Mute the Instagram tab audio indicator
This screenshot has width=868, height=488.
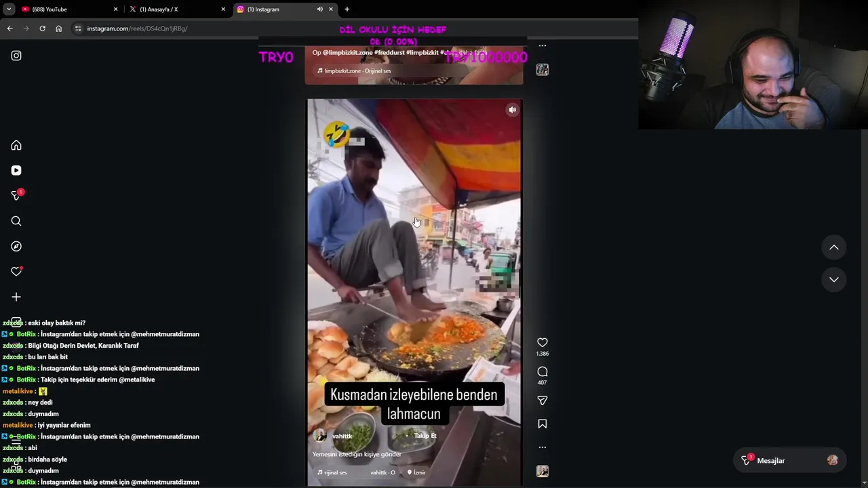(319, 9)
